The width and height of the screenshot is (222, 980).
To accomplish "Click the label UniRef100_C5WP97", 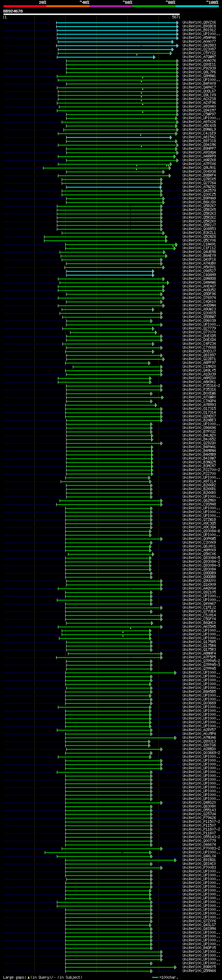I will (x=199, y=114).
